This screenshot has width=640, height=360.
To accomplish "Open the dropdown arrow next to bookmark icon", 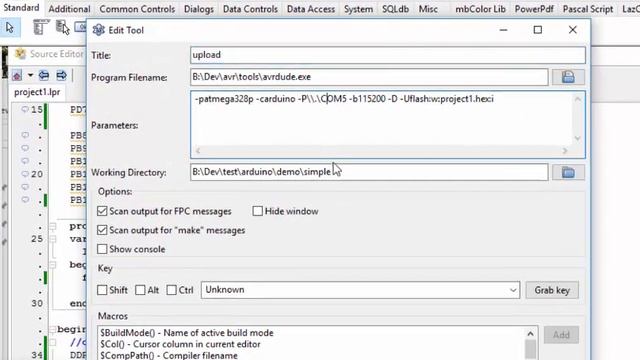I will coord(30,76).
